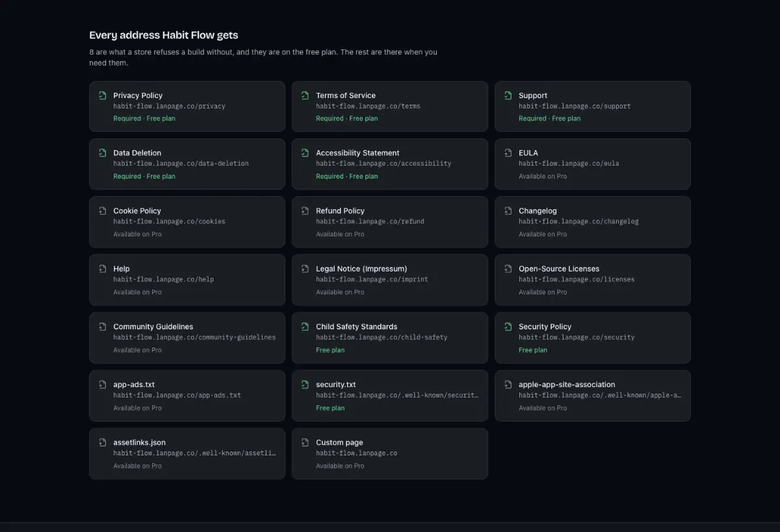
Task: Select the Support card title
Action: 533,95
